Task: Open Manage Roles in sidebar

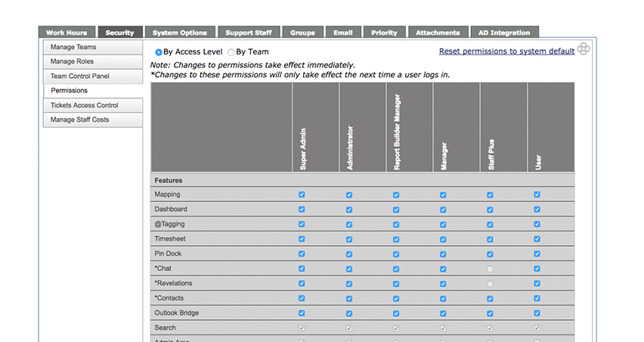Action: pos(93,61)
